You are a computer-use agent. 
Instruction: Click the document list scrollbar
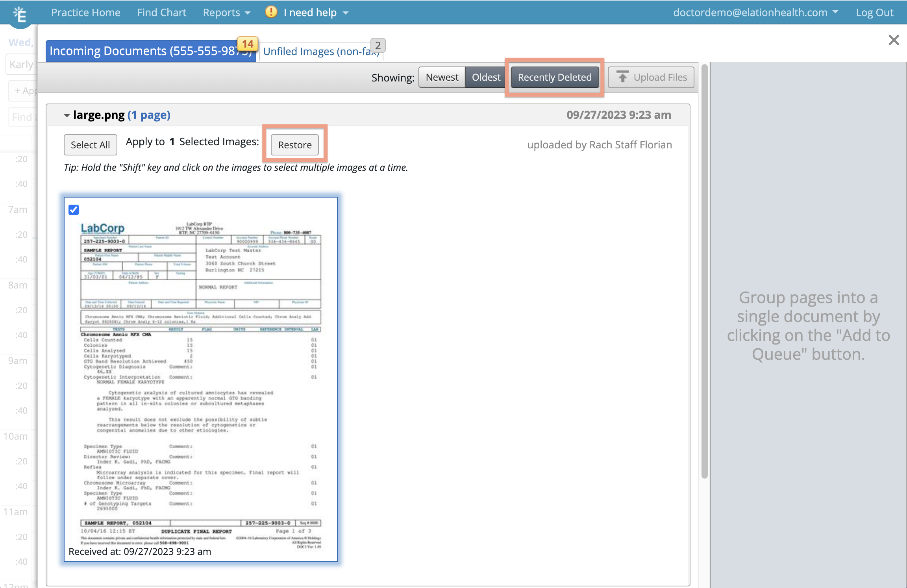point(704,272)
